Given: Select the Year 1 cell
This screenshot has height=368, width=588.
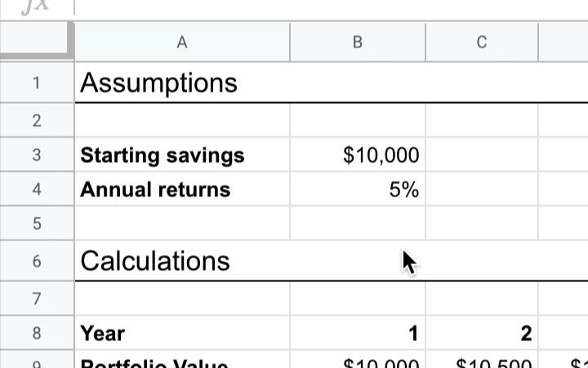Looking at the screenshot, I should coord(358,333).
